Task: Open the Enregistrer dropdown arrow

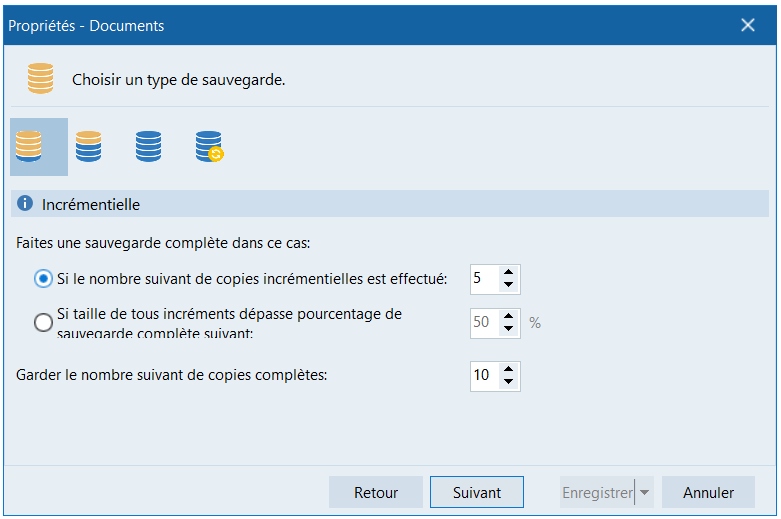Action: click(x=645, y=493)
